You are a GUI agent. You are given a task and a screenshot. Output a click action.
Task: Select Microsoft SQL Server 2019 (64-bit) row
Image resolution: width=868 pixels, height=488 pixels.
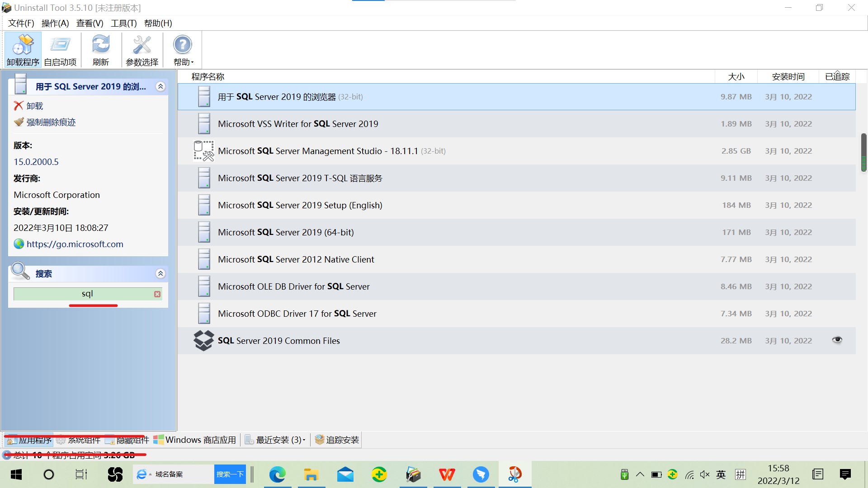coord(516,232)
